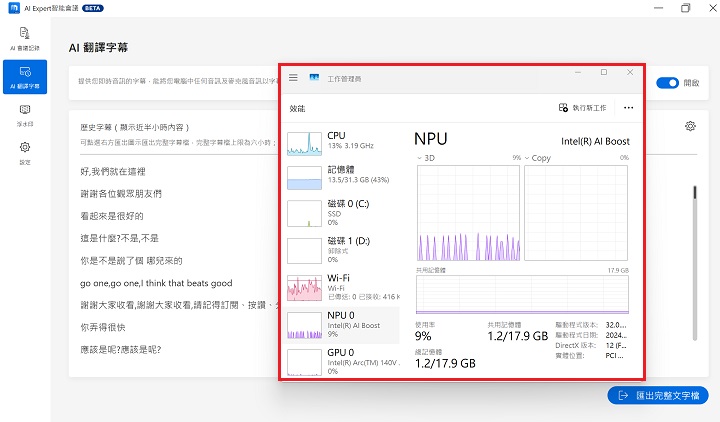This screenshot has width=720, height=422.
Task: Expand the 3D engine graph dropdown
Action: [x=420, y=158]
